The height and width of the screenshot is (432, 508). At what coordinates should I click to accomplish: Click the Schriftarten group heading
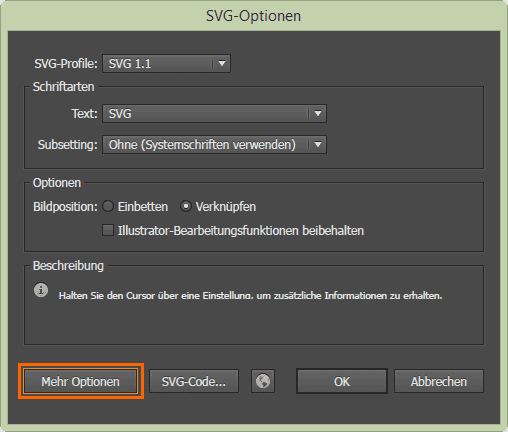tap(63, 87)
